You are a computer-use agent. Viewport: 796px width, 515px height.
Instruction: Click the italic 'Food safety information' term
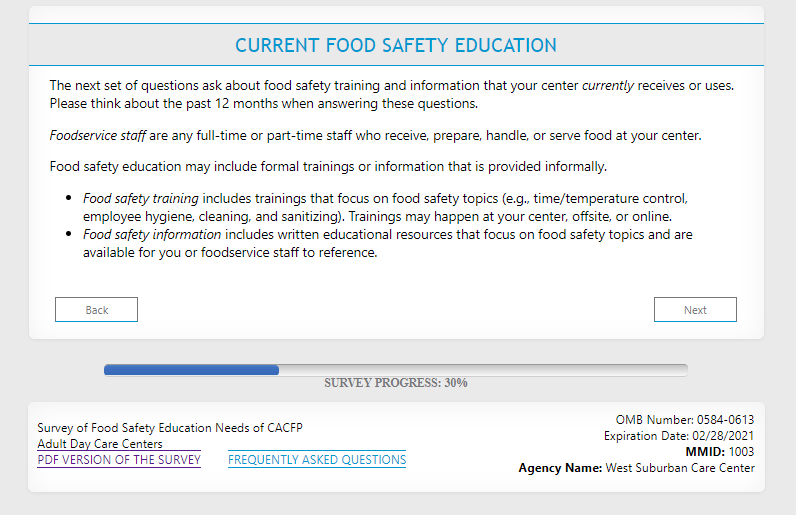pos(152,235)
